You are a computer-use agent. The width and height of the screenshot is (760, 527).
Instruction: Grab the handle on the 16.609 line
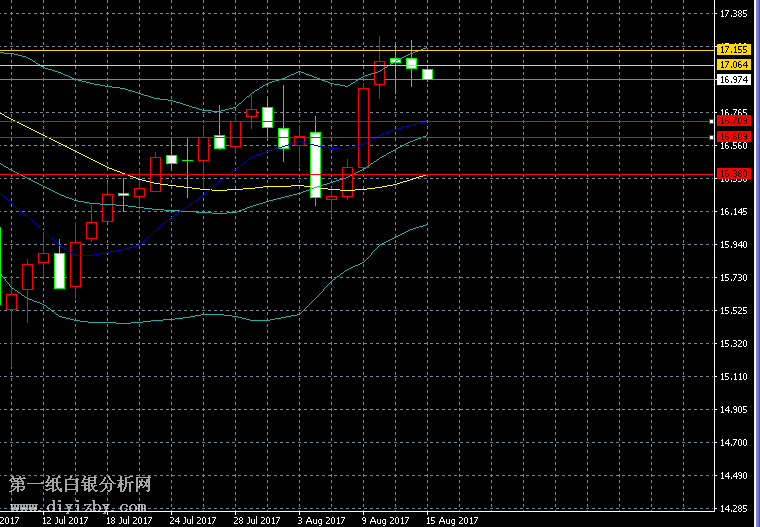[x=711, y=136]
